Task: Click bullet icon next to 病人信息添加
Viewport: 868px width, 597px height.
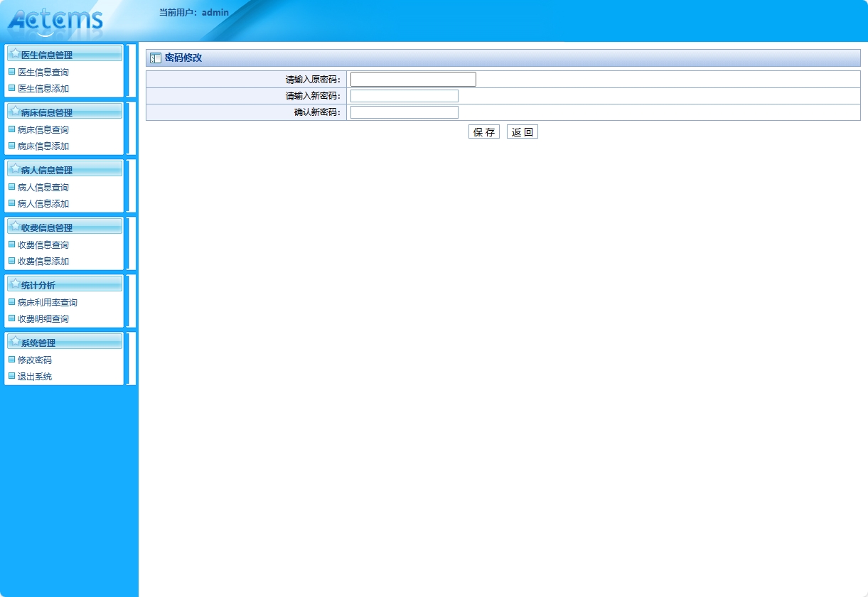Action: (x=11, y=203)
